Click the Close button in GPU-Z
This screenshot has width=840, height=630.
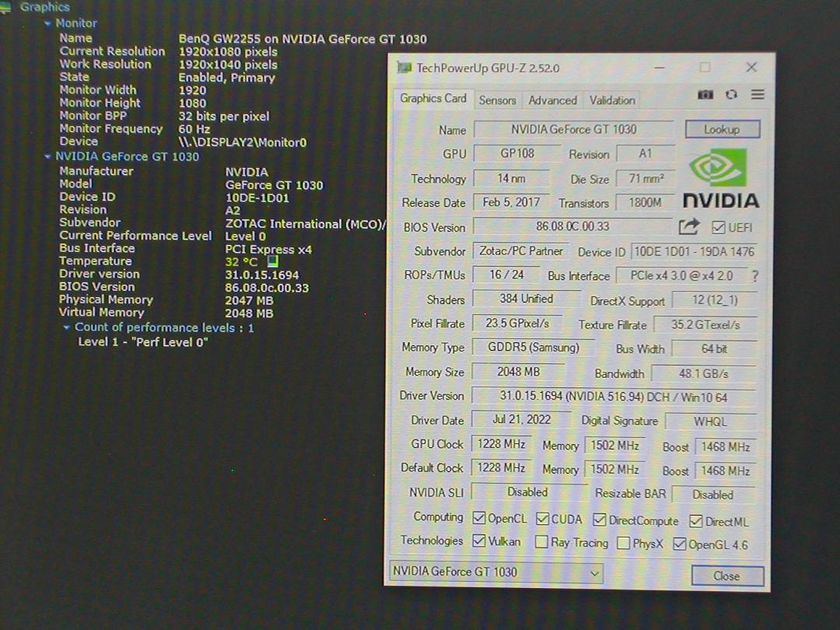727,576
